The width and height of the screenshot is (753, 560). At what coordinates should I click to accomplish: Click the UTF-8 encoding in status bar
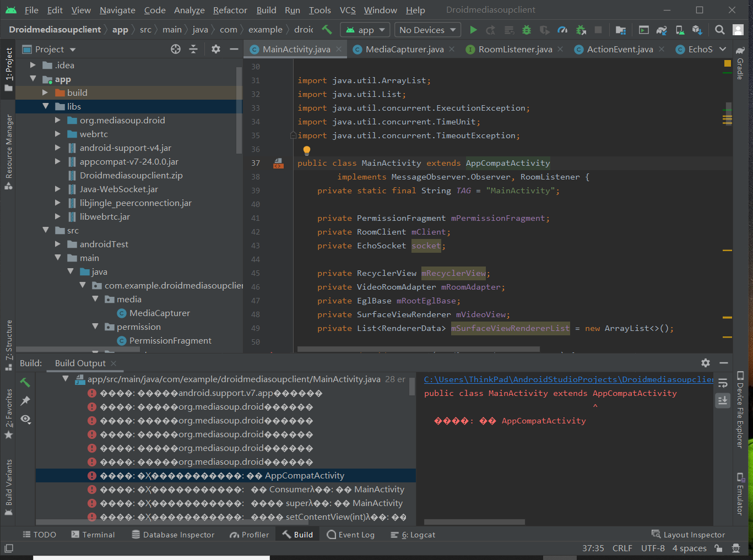[x=653, y=548]
